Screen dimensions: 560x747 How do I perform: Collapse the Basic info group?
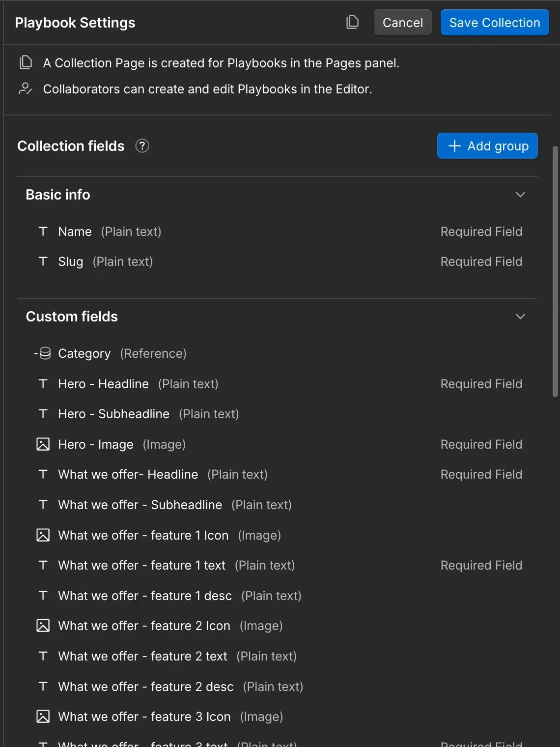tap(520, 195)
